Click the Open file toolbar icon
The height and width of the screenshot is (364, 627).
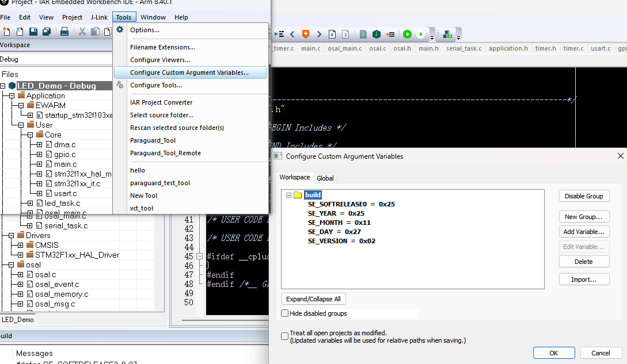click(20, 32)
